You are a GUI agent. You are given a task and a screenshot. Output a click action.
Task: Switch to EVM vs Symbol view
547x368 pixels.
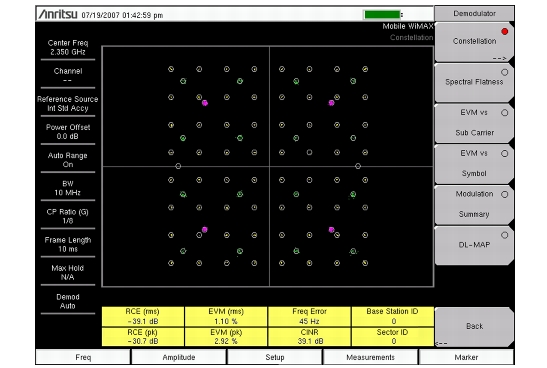coord(474,164)
